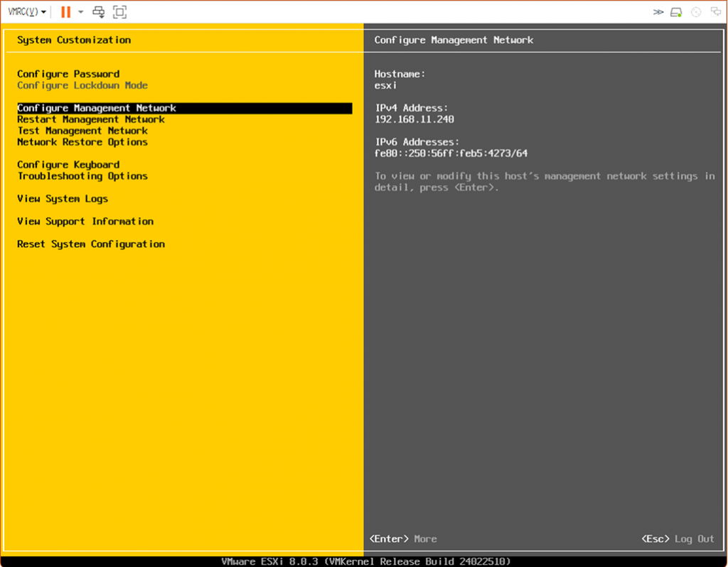728x567 pixels.
Task: Click the CD/DVD drive icon
Action: click(x=696, y=12)
